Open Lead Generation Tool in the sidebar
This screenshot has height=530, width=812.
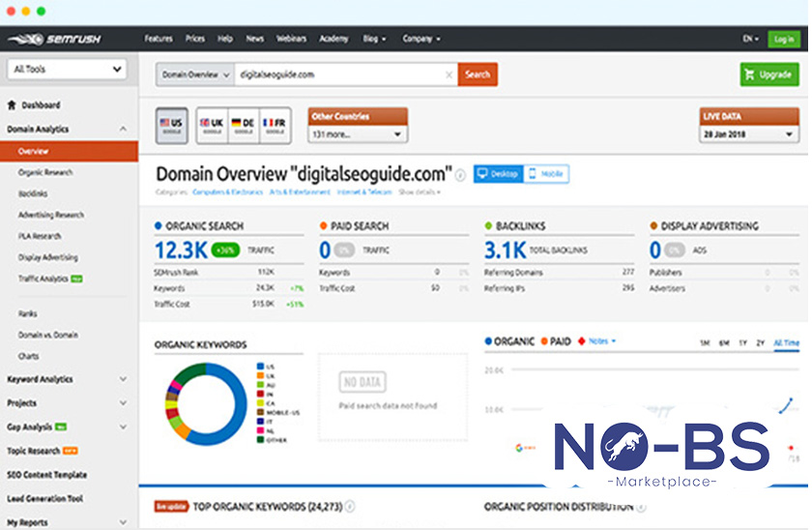[x=44, y=498]
